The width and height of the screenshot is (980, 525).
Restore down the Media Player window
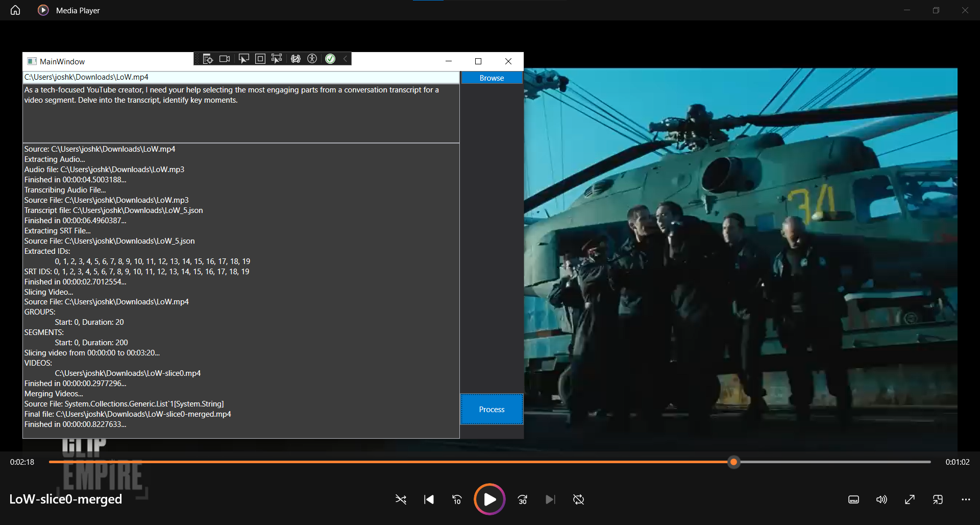pos(936,10)
